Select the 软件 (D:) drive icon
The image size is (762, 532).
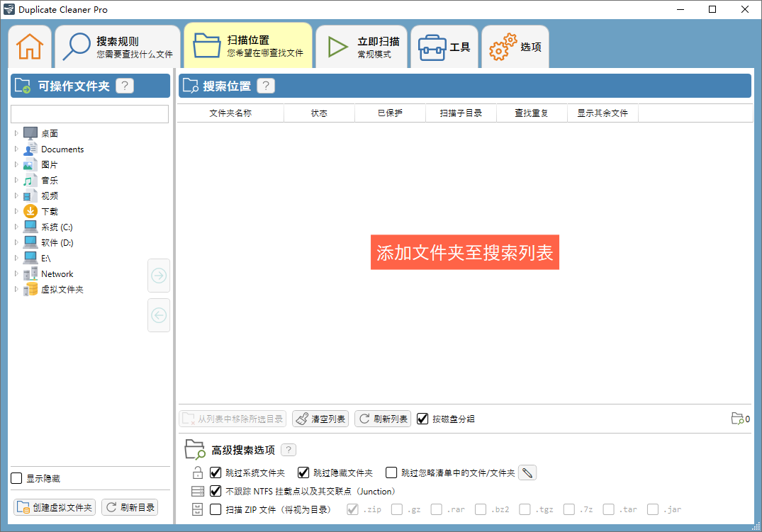[30, 242]
